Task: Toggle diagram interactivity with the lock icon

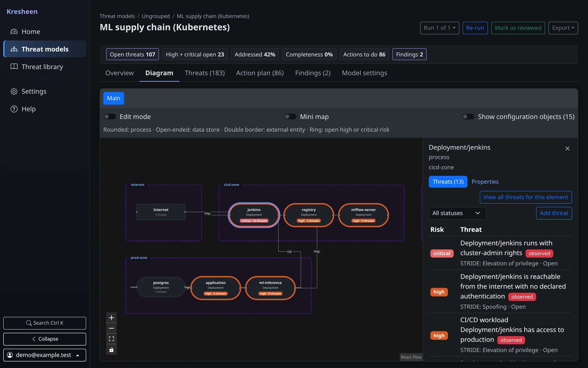Action: point(111,350)
